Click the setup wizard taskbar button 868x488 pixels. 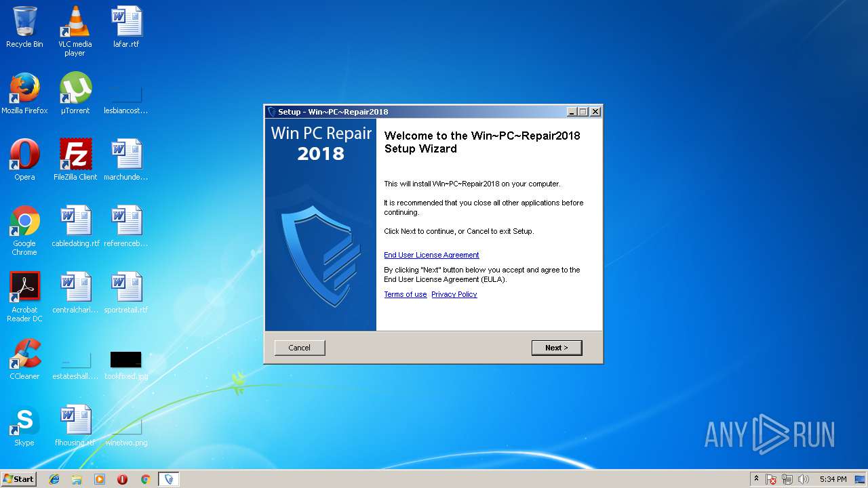169,479
